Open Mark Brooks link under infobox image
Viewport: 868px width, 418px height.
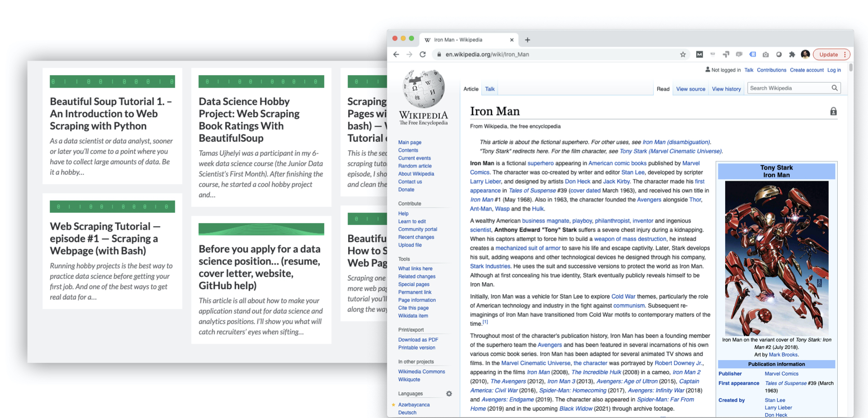click(x=783, y=355)
